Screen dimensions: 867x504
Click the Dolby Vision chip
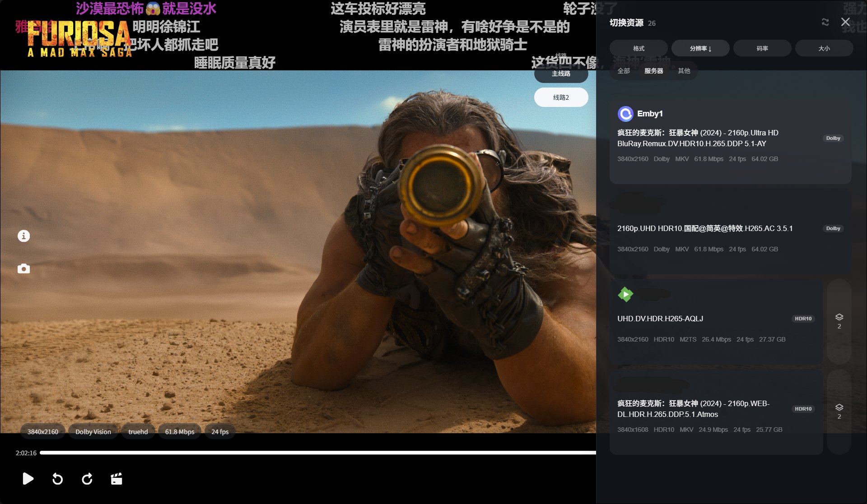(93, 432)
